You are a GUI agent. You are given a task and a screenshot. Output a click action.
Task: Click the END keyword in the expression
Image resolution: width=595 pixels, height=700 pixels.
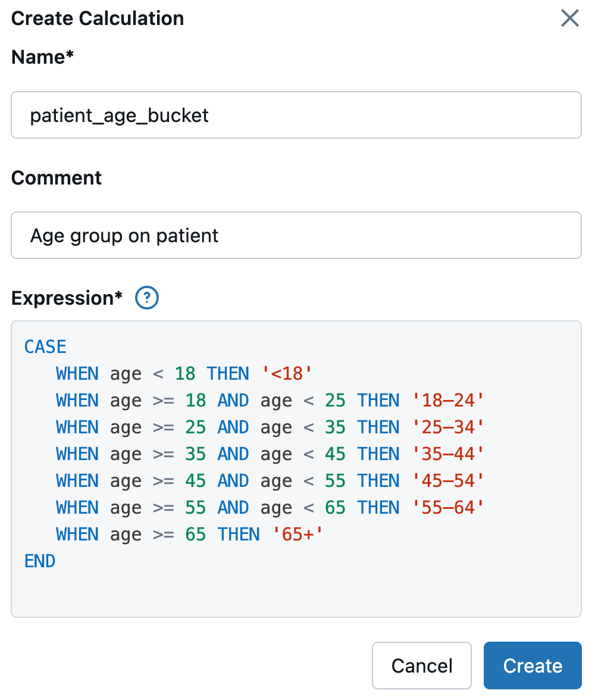click(39, 561)
